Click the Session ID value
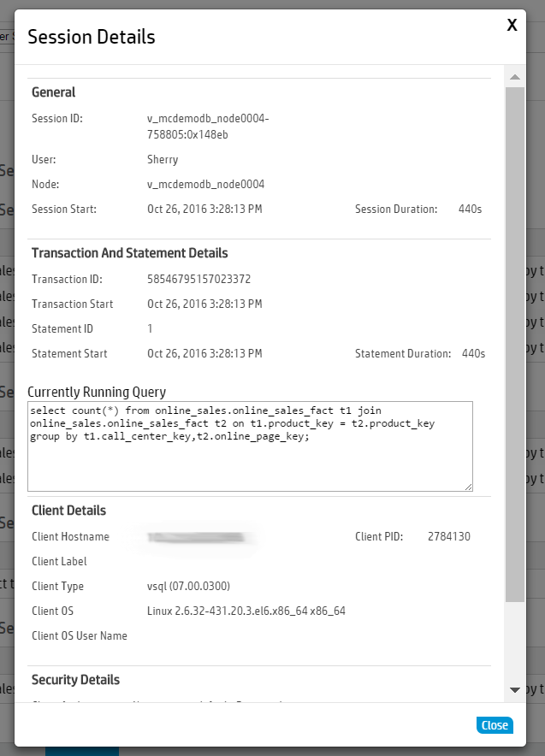Image resolution: width=545 pixels, height=756 pixels. 208,127
